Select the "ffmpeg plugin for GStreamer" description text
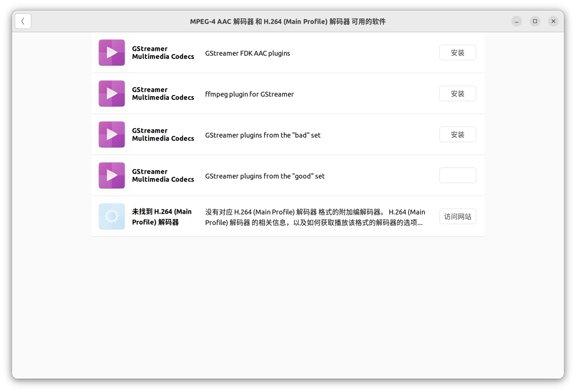576x392 pixels. point(250,95)
